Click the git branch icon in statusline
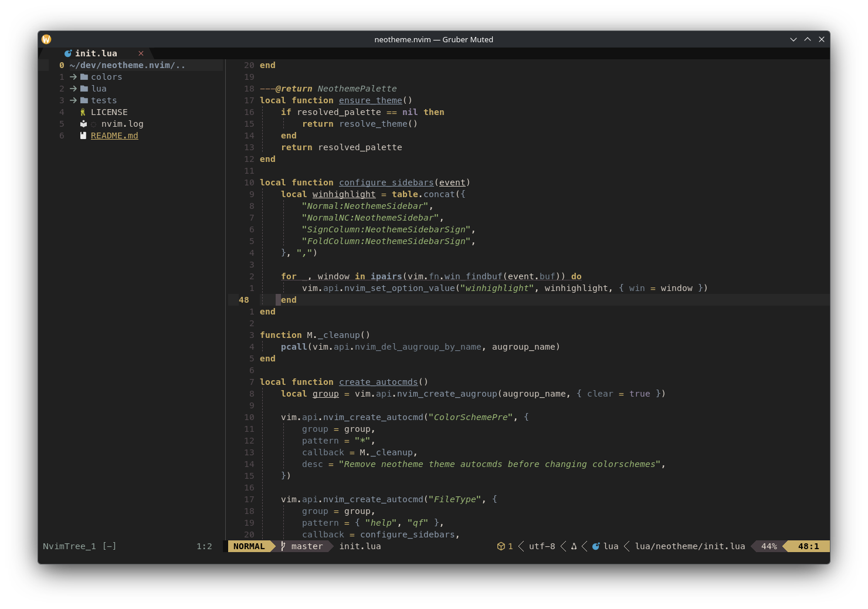 tap(283, 546)
